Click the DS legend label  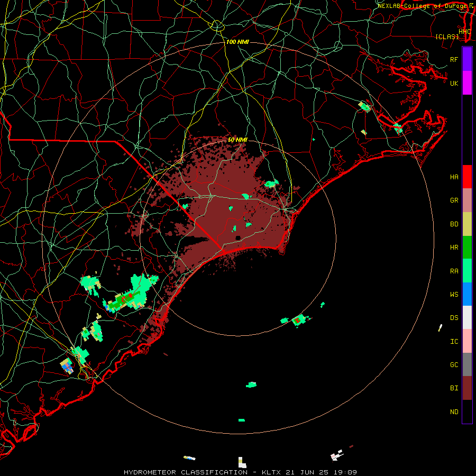tap(454, 318)
